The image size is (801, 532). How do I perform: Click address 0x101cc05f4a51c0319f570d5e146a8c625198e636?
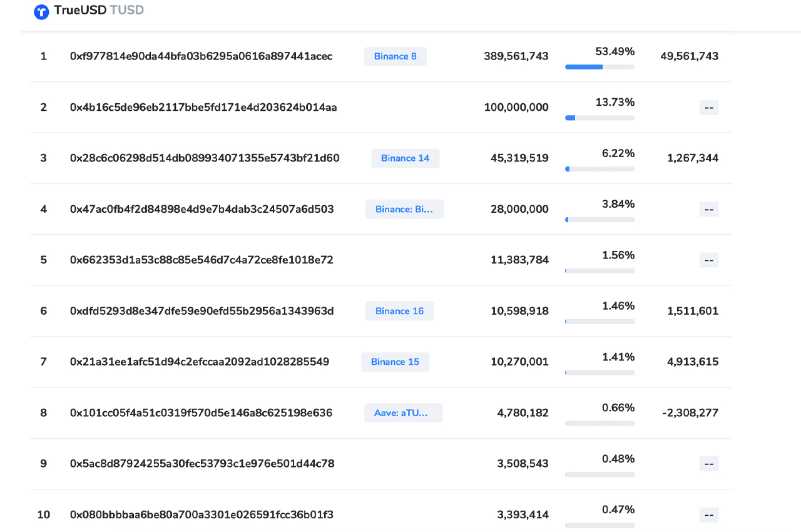click(201, 412)
